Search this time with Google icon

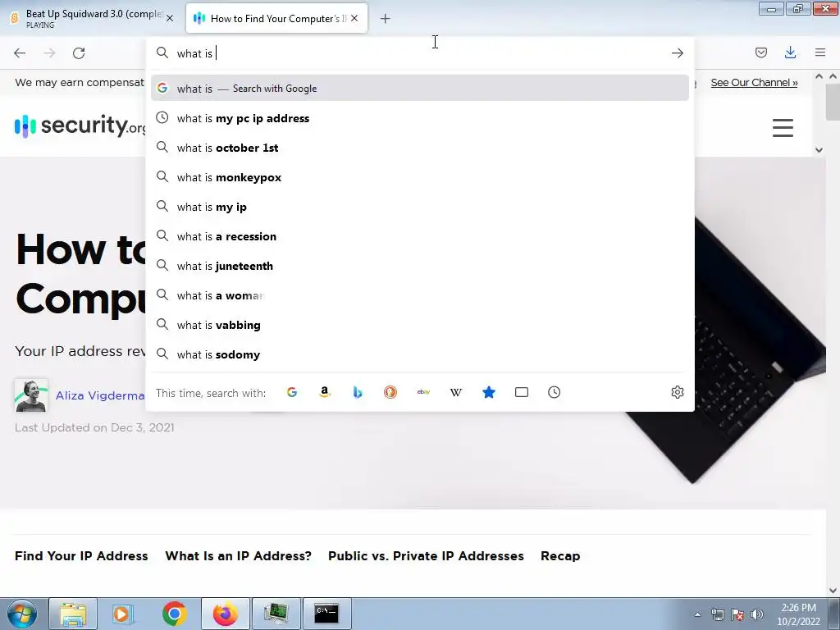[292, 392]
